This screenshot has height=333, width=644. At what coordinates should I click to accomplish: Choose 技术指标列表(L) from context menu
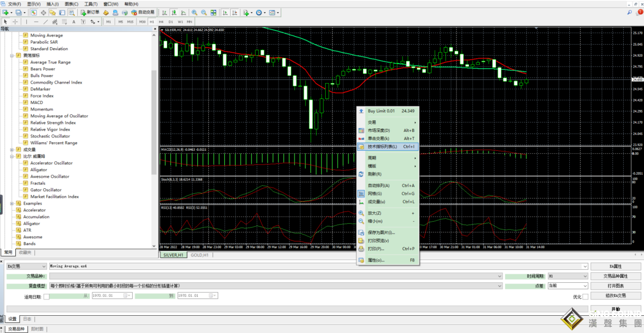[x=382, y=147]
